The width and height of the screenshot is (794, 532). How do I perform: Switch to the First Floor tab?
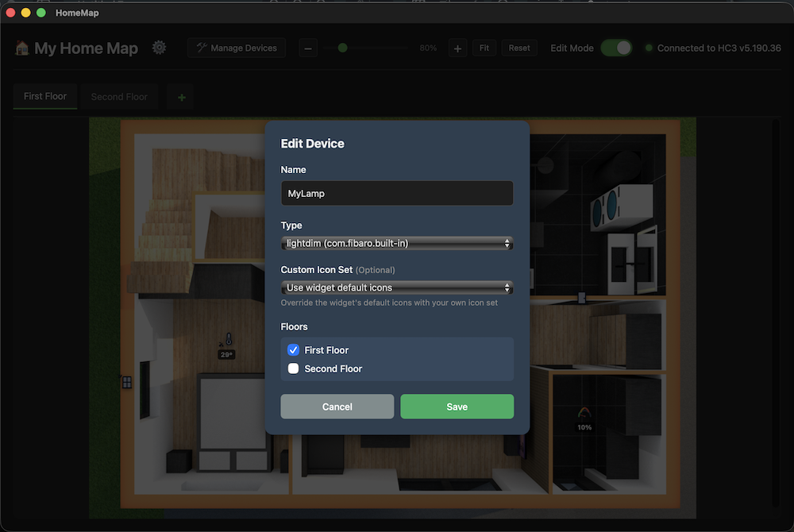(x=45, y=96)
